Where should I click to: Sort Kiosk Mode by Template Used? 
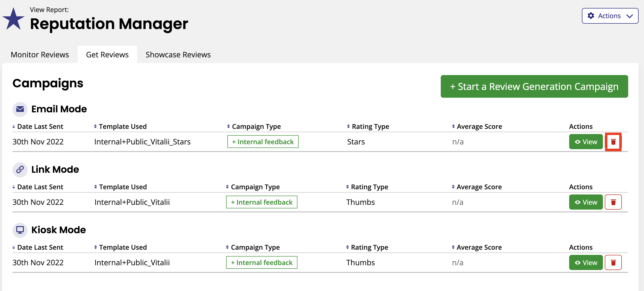tap(120, 247)
